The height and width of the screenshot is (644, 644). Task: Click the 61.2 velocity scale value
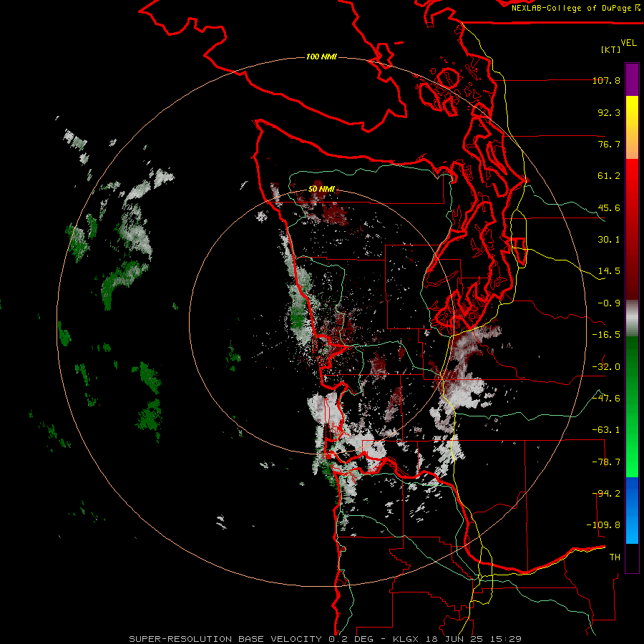point(609,176)
